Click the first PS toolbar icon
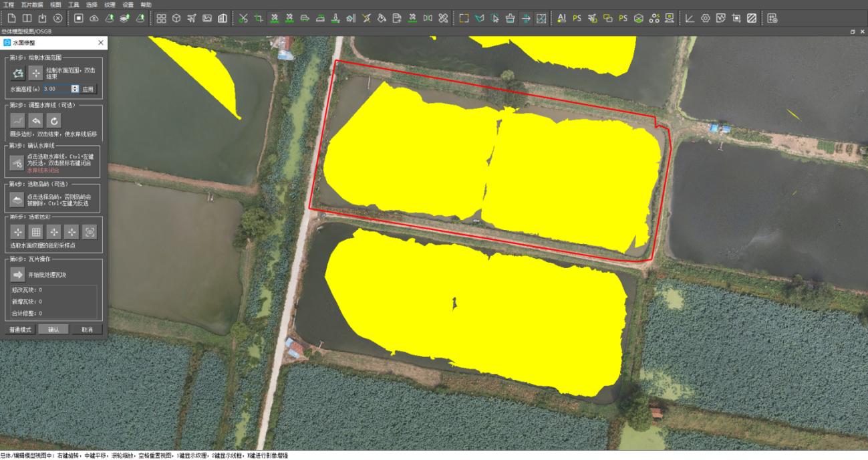Image resolution: width=868 pixels, height=460 pixels. (x=577, y=18)
